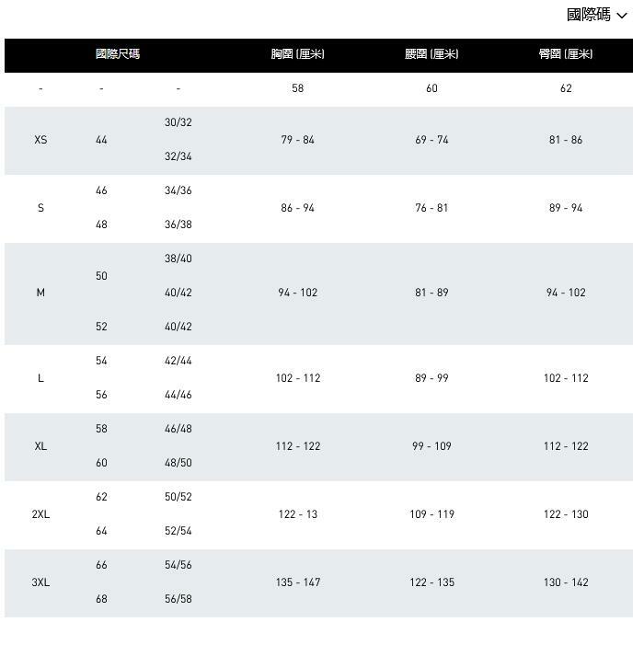Click the 122 - 13 chest cell
The width and height of the screenshot is (644, 645).
(x=297, y=514)
